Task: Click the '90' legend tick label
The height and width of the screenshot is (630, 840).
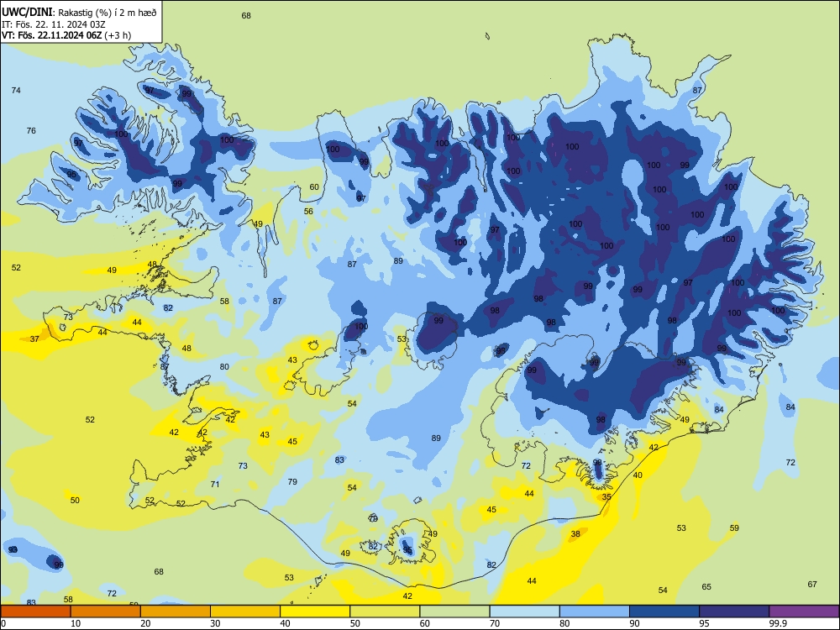Action: click(635, 623)
